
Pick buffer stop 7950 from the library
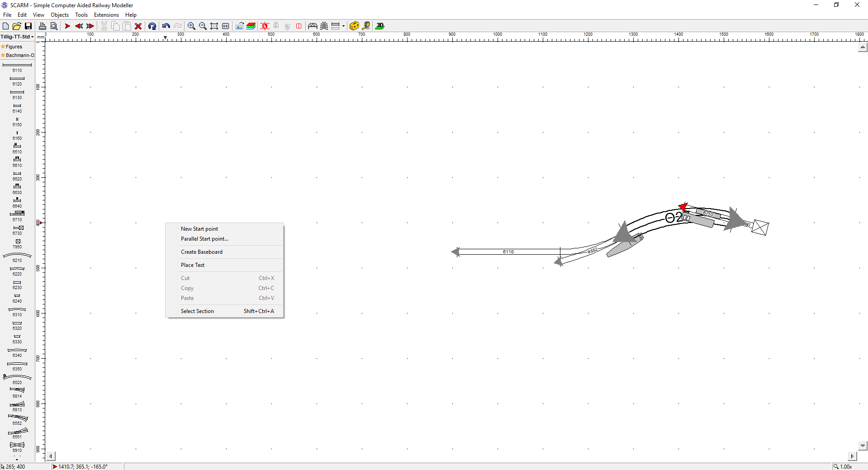pos(17,244)
